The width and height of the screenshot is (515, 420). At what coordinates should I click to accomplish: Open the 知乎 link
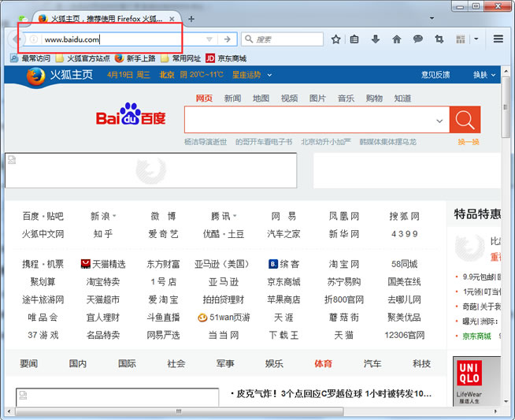coord(103,234)
